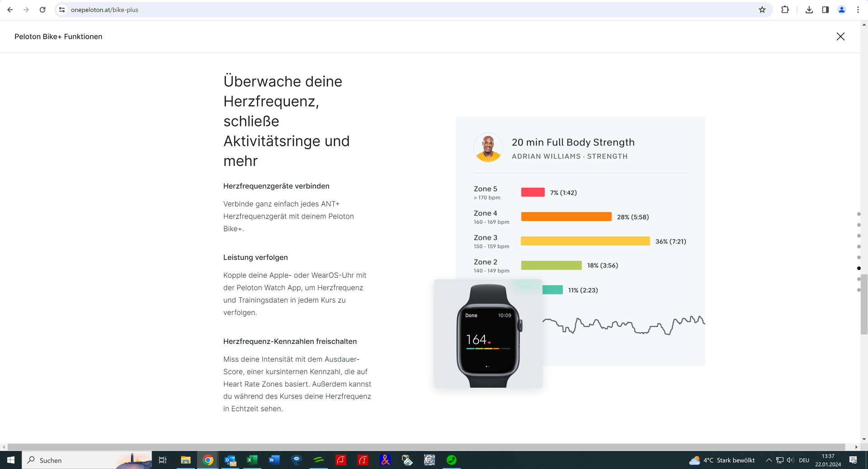Open the Windows notification center
The image size is (868, 469).
853,460
